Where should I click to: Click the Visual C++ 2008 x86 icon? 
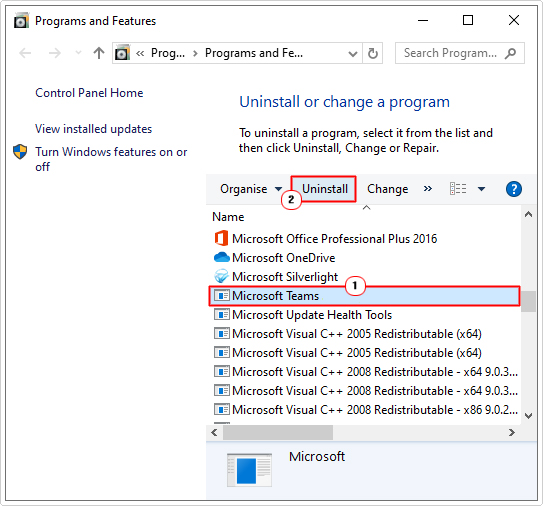coord(222,409)
